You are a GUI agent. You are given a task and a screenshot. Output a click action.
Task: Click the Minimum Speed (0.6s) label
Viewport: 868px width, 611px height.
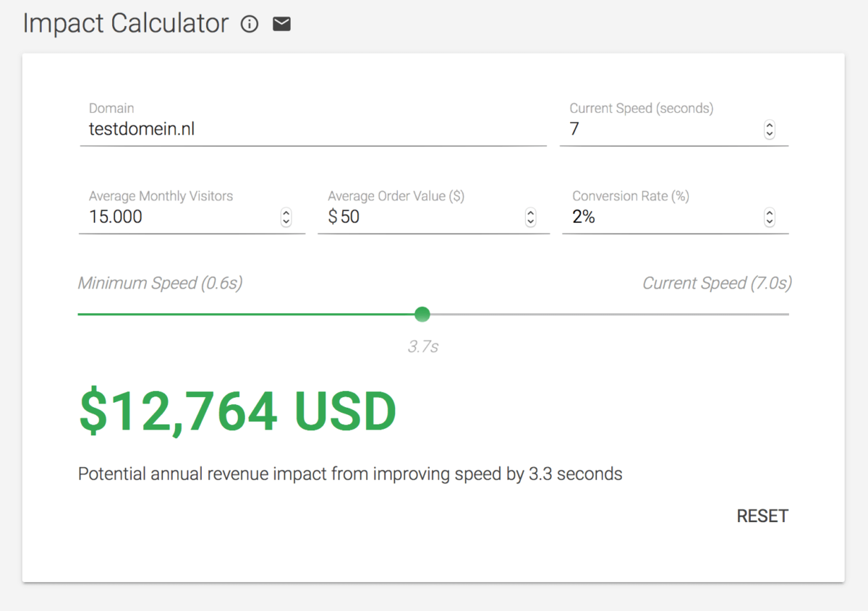coord(160,283)
